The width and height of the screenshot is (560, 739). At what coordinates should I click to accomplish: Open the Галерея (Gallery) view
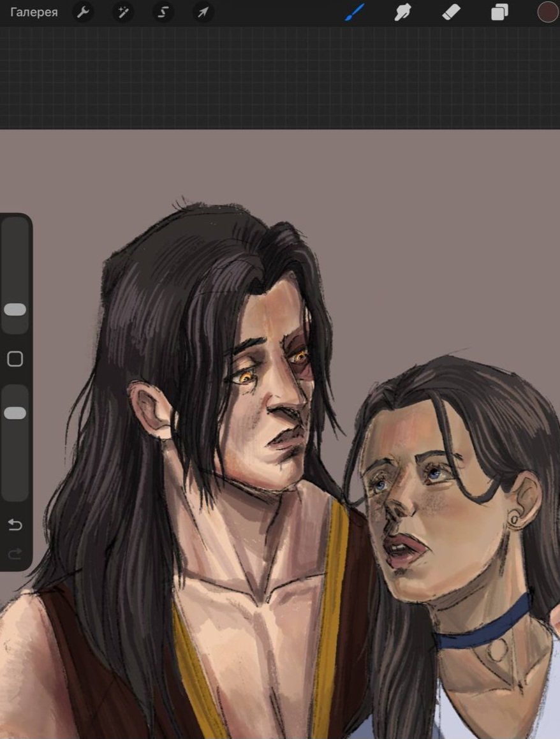pos(34,12)
